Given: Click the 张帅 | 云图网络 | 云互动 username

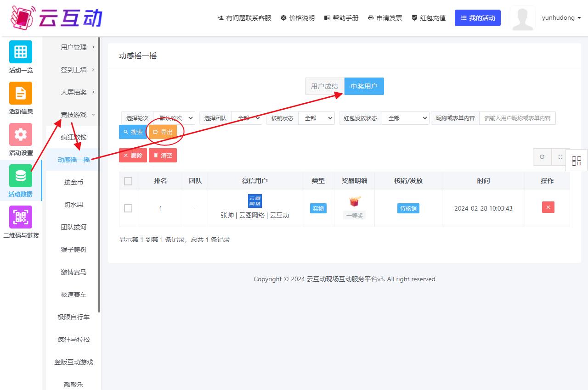Looking at the screenshot, I should (x=255, y=215).
